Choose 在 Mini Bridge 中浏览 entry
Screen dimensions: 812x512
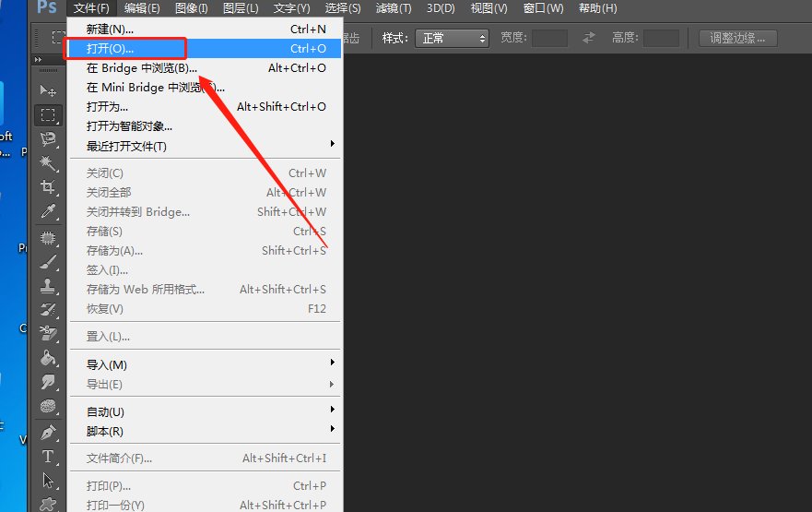205,87
